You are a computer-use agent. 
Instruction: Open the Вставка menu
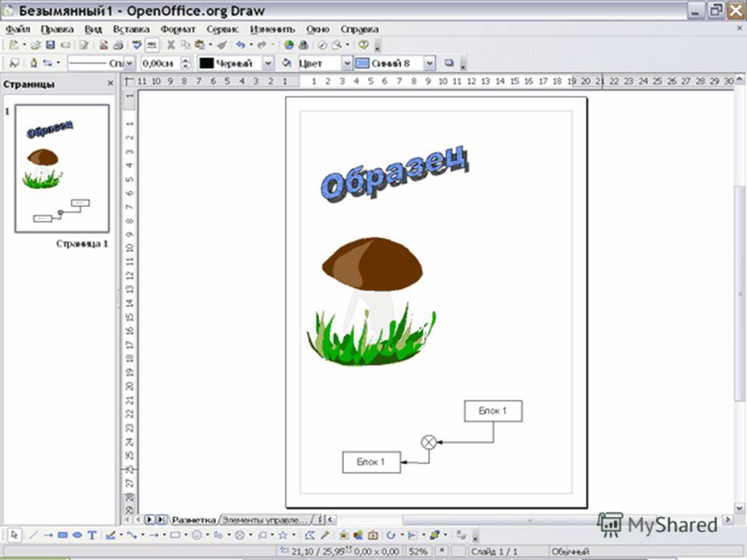131,29
